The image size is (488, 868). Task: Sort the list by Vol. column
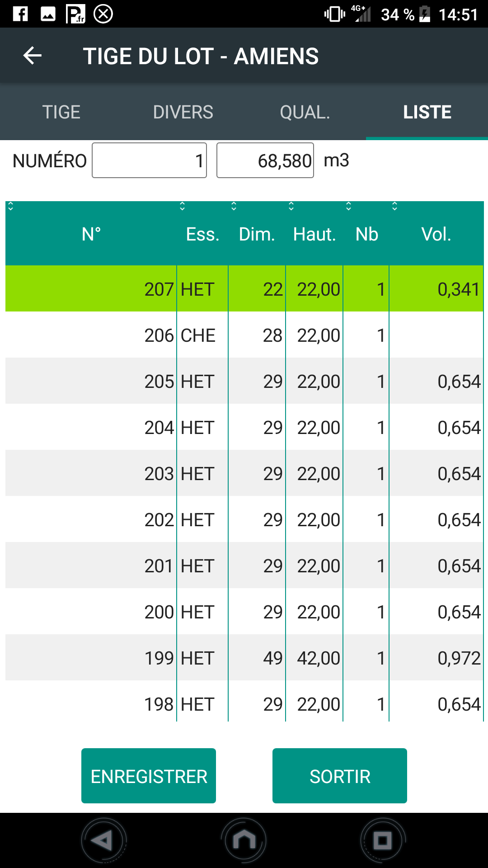(436, 234)
